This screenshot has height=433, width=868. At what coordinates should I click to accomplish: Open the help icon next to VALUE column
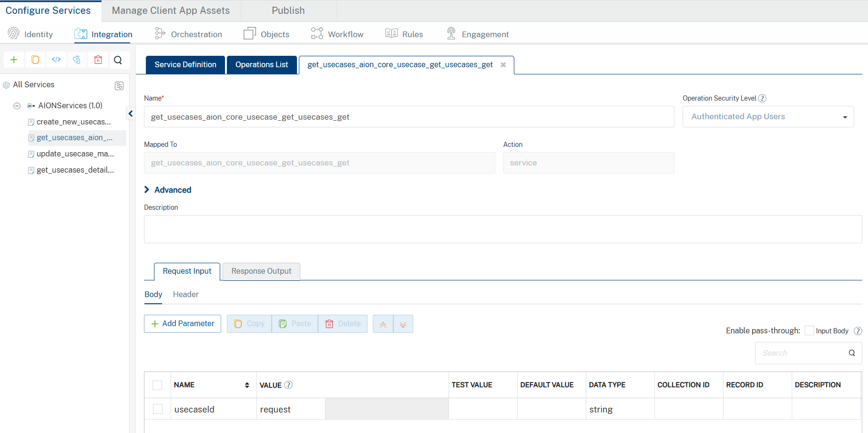tap(288, 385)
